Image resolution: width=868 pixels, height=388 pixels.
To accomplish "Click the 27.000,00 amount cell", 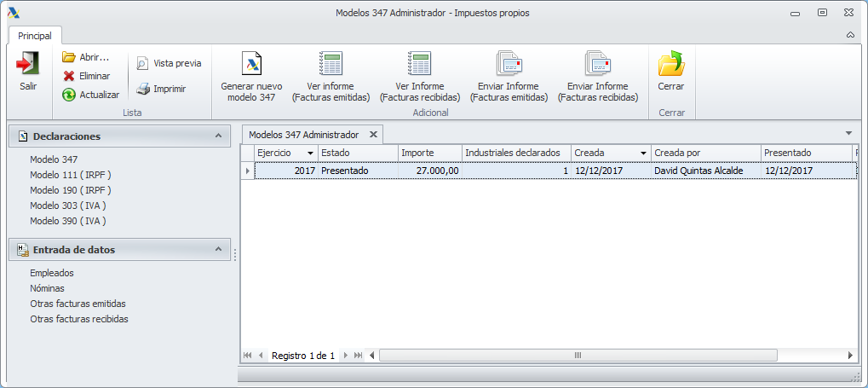I will pos(430,171).
